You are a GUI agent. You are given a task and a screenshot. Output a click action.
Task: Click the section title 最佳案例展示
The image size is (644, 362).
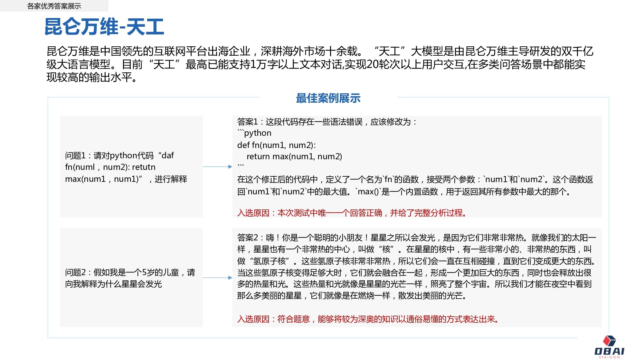click(328, 98)
